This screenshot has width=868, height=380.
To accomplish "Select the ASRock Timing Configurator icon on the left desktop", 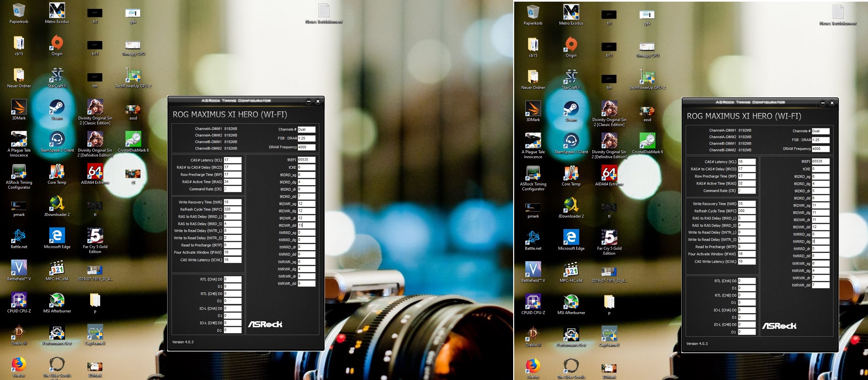I will 19,172.
